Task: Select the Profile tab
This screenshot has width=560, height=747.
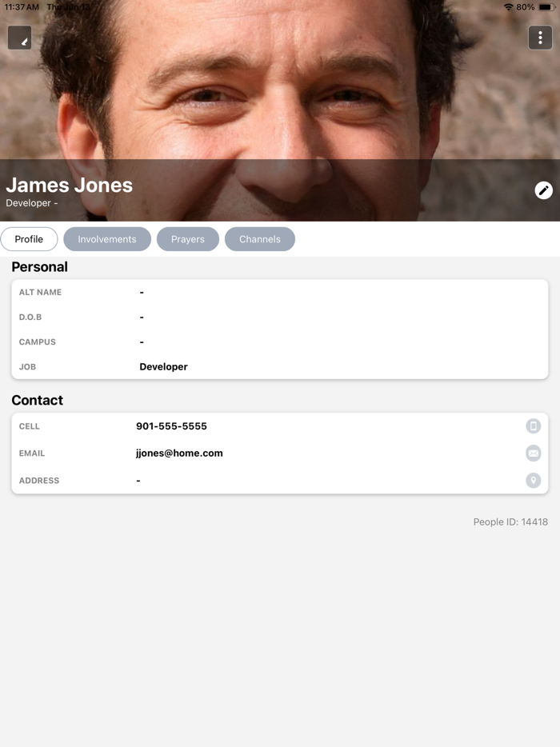Action: (x=29, y=239)
